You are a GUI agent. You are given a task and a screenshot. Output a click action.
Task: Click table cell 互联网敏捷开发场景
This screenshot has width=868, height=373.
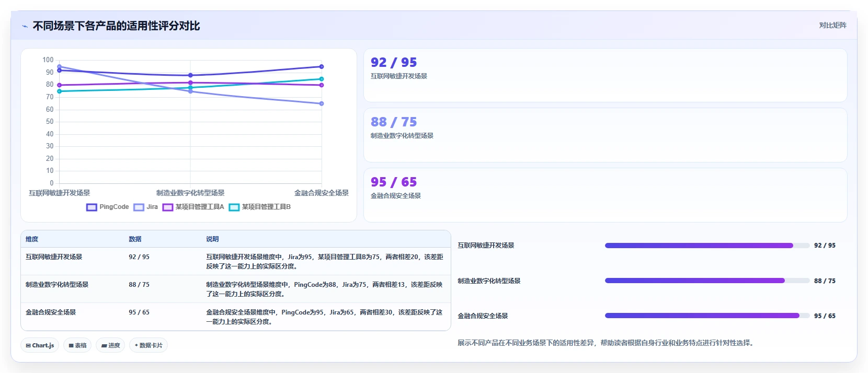click(x=54, y=257)
